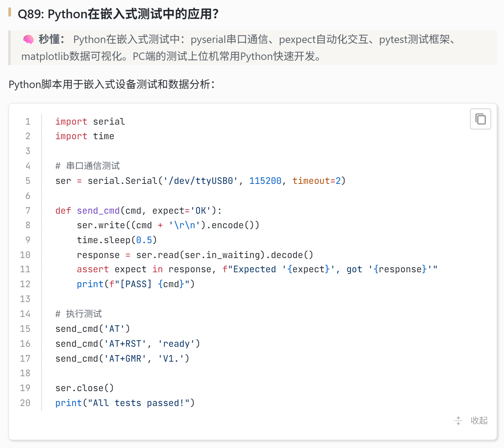Click the orange marker beside Q89 heading
The height and width of the screenshot is (448, 504).
pyautogui.click(x=10, y=12)
